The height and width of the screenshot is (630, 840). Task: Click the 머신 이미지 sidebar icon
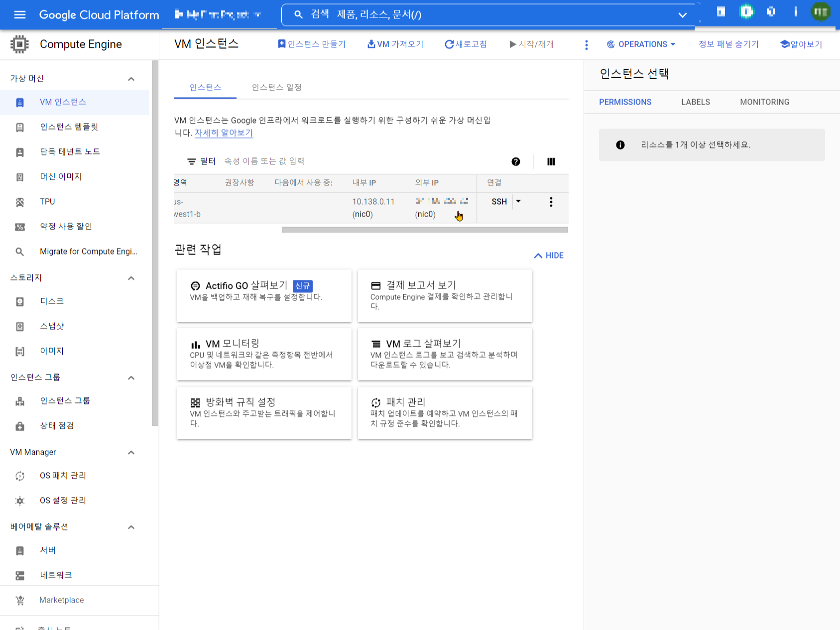[x=20, y=177]
